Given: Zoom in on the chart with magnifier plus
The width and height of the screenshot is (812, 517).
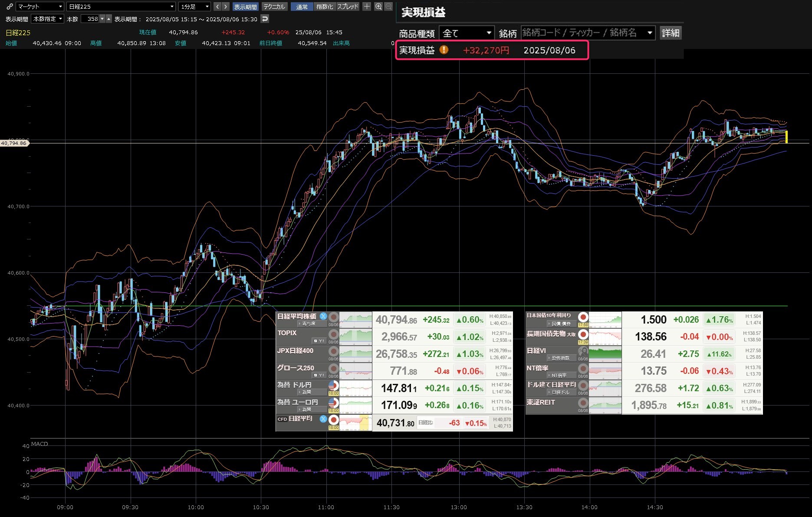Looking at the screenshot, I should click(378, 7).
